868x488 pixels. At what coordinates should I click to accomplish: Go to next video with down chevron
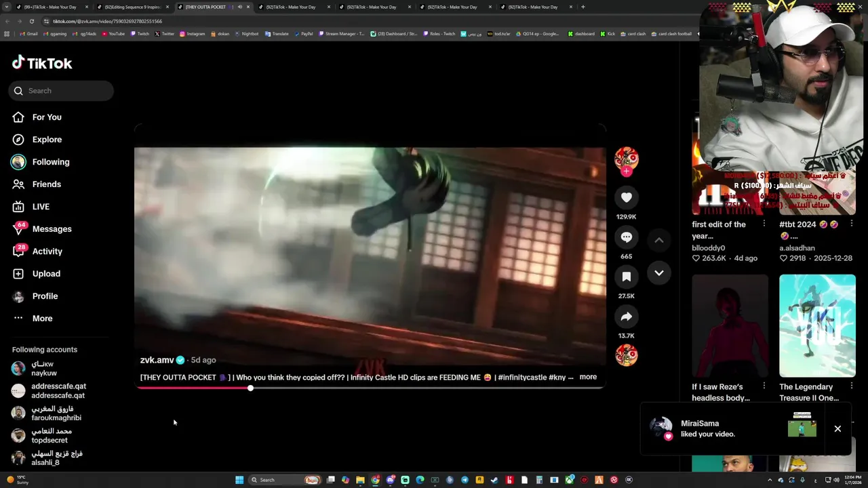coord(658,272)
